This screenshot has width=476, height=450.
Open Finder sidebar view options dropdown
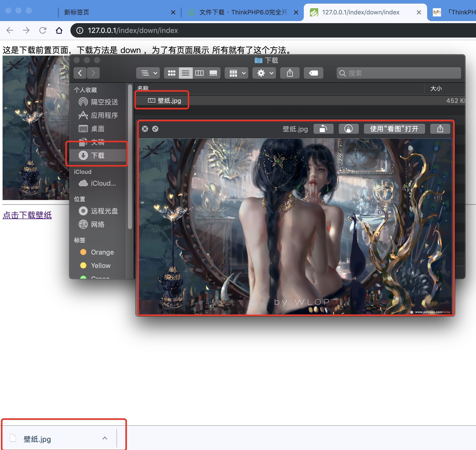[x=148, y=73]
